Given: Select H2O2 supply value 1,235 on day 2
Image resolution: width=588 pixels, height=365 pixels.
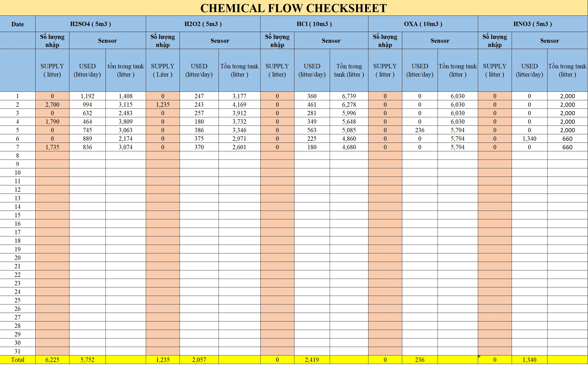Looking at the screenshot, I should [163, 105].
